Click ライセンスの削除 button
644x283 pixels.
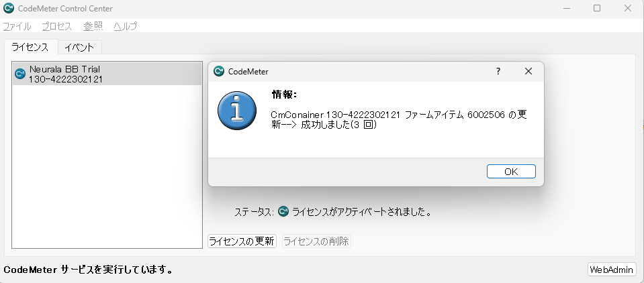(x=316, y=241)
